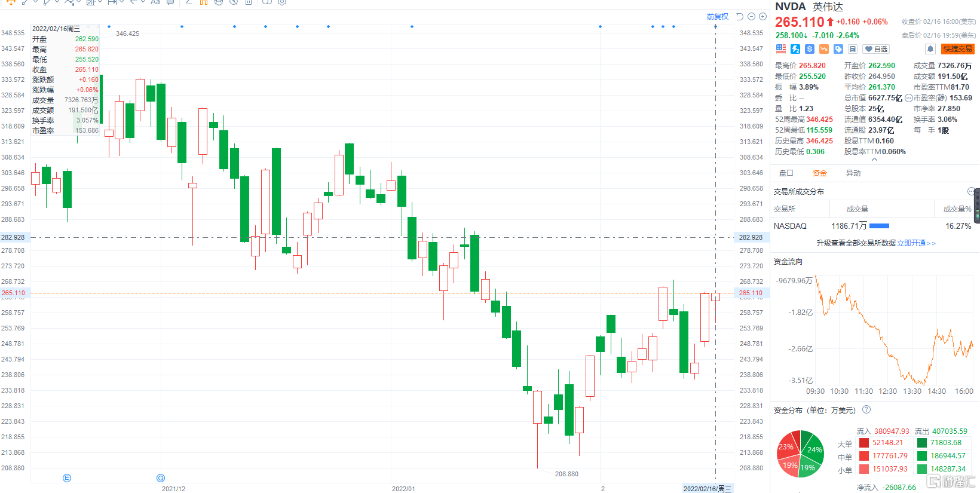The image size is (980, 493).
Task: Click the green 大单 outflow color swatch
Action: click(x=922, y=443)
